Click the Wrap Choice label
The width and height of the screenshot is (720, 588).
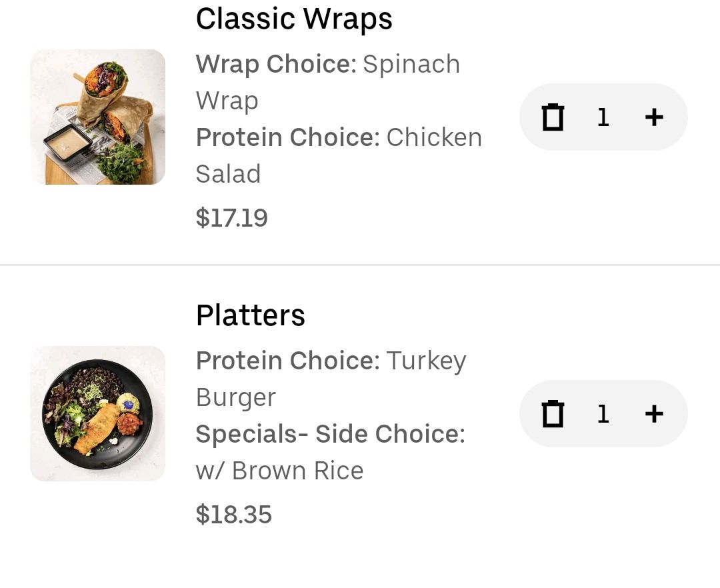pos(276,64)
